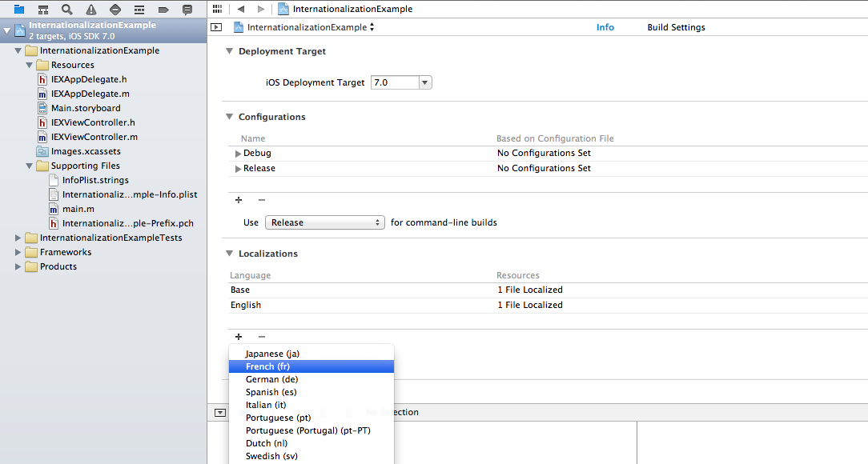Edit the iOS Deployment Target 7.0 field
Viewport: 868px width, 464px height.
tap(395, 82)
